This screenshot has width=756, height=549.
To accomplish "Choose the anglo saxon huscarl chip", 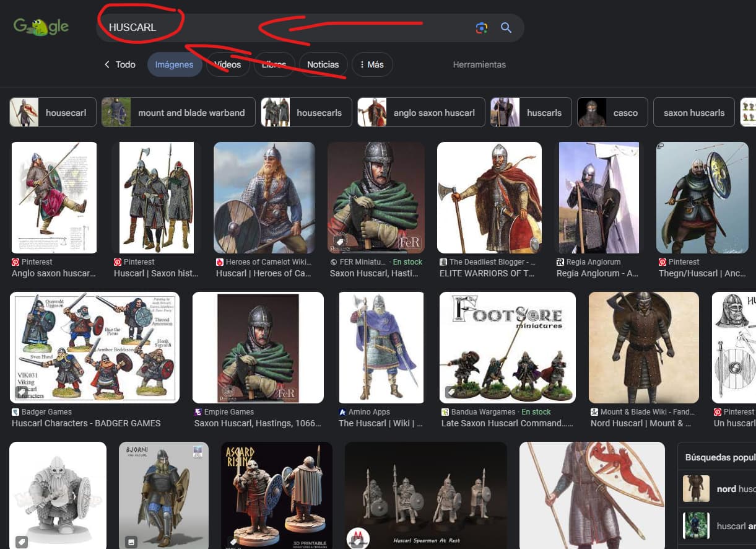I will (x=421, y=112).
